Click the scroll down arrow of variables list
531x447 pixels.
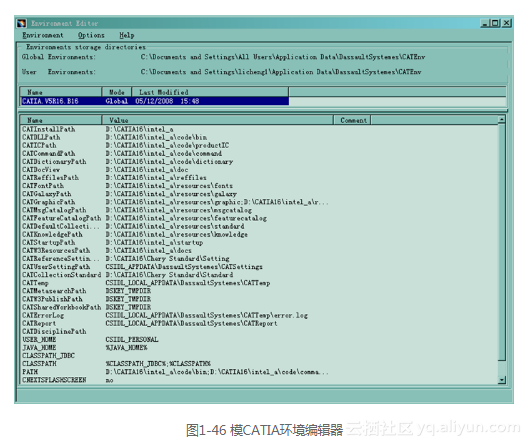point(502,380)
